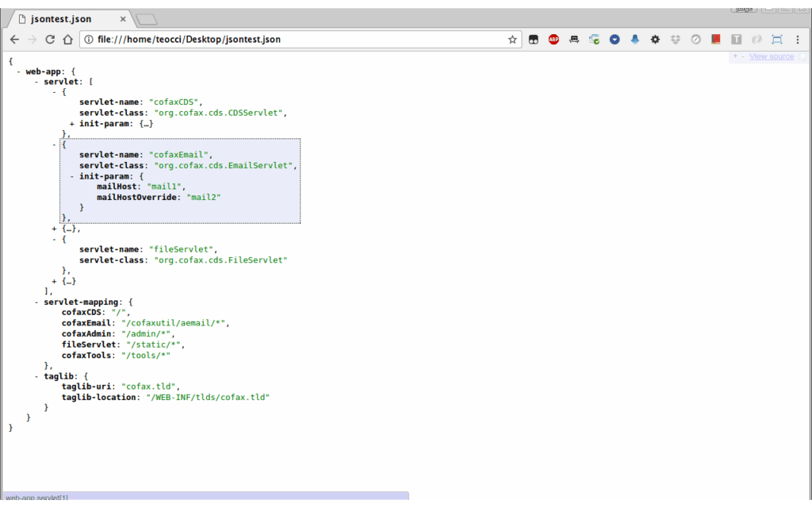This screenshot has width=812, height=508.
Task: Click the back navigation arrow
Action: [14, 39]
